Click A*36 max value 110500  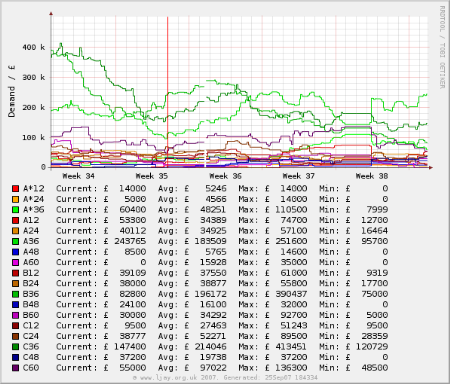click(x=291, y=210)
